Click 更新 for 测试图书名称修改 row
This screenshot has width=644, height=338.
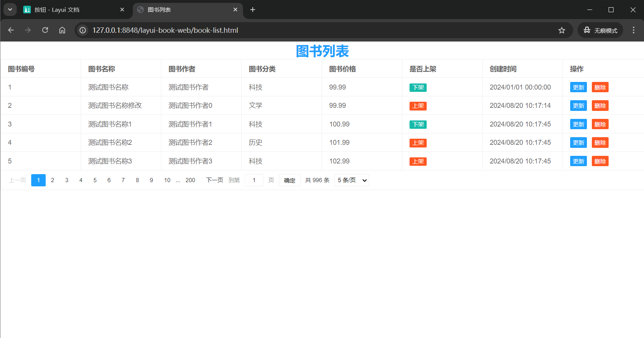pos(579,106)
